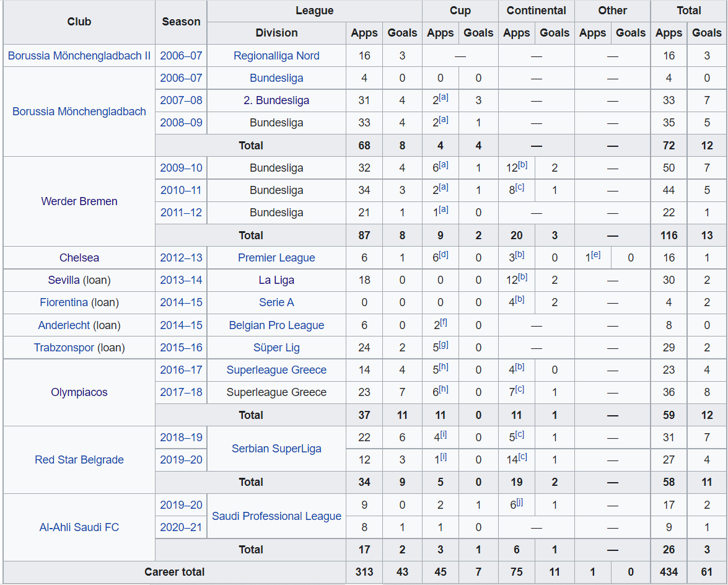Viewport: 728px width, 585px height.
Task: Open the Al-Ahli Saudi FC club link
Action: point(79,527)
